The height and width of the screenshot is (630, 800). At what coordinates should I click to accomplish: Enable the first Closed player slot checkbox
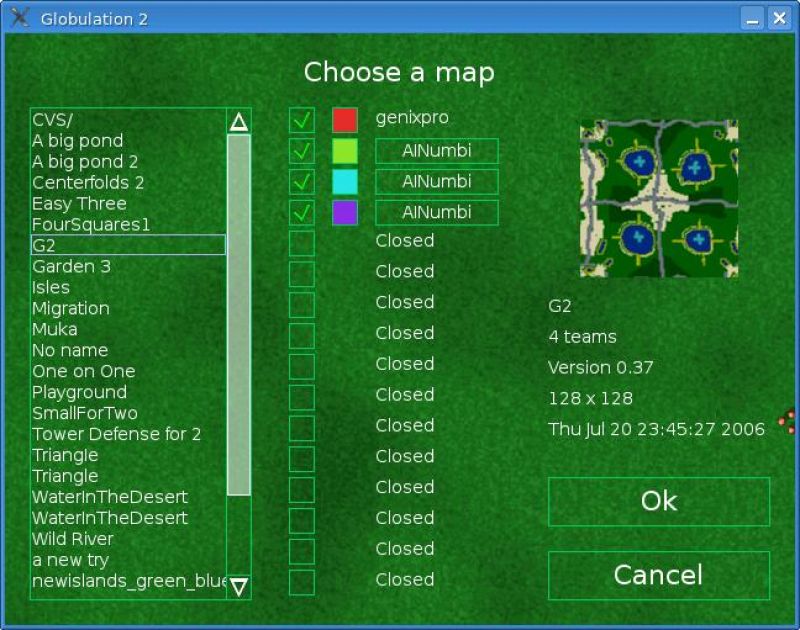(x=302, y=243)
